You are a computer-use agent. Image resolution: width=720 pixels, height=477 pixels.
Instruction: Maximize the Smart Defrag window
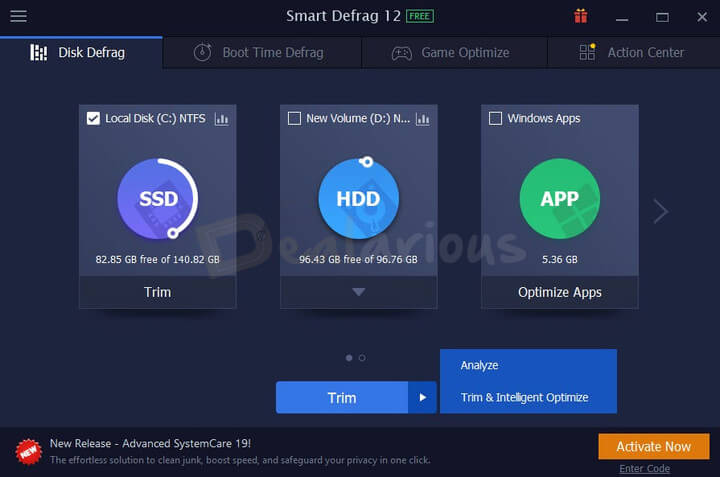pos(662,17)
